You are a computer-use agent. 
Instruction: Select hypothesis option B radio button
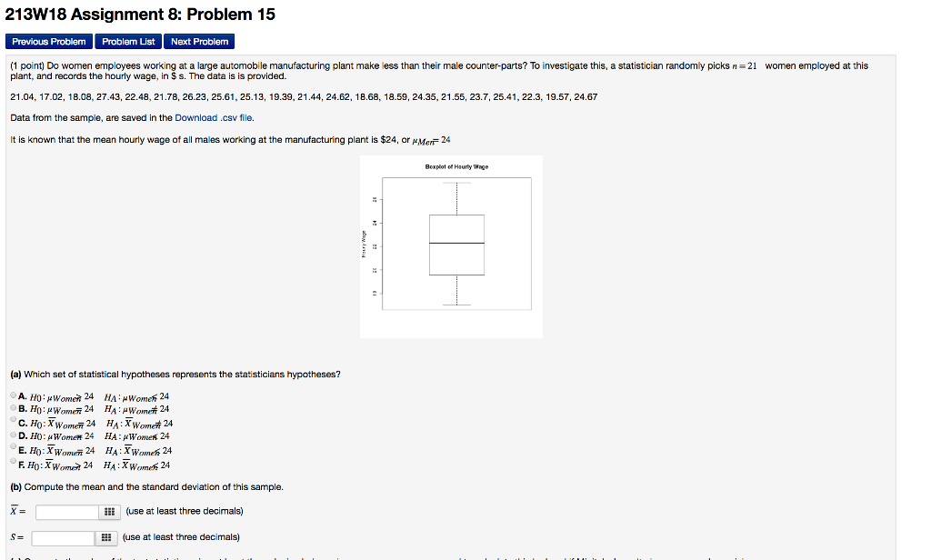(13, 407)
